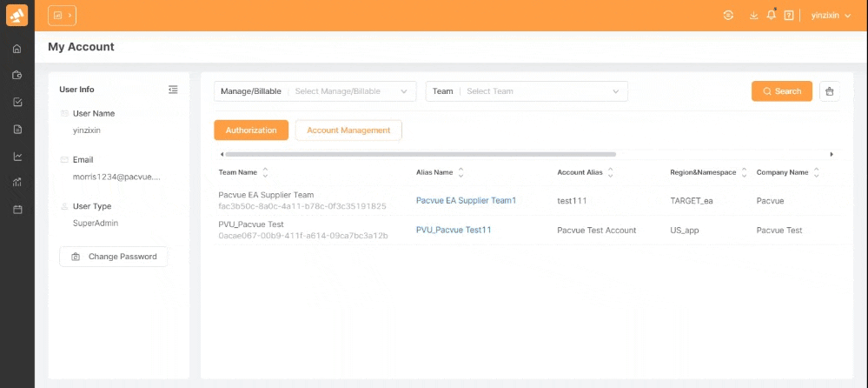Sort by the Account Alias column
The image size is (868, 388).
pyautogui.click(x=611, y=172)
